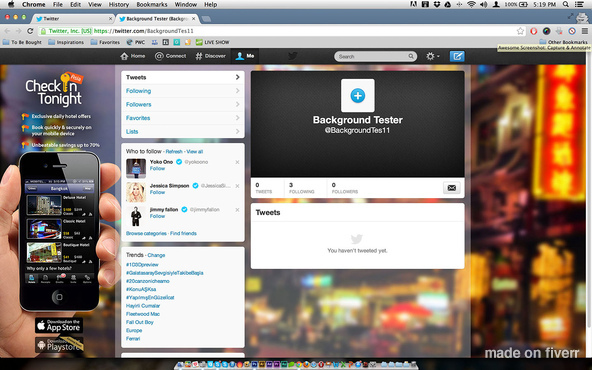Viewport: 592px width, 370px height.
Task: Change the Trends location
Action: 156,255
